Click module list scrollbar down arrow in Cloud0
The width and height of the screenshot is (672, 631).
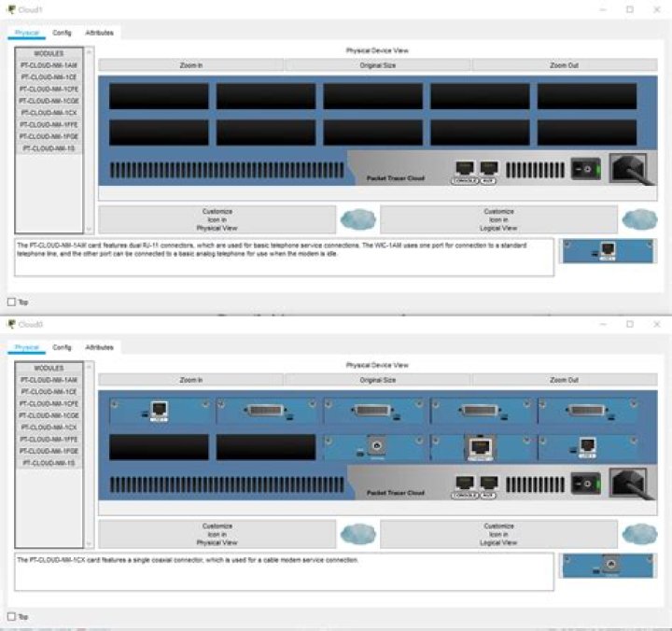[x=90, y=544]
